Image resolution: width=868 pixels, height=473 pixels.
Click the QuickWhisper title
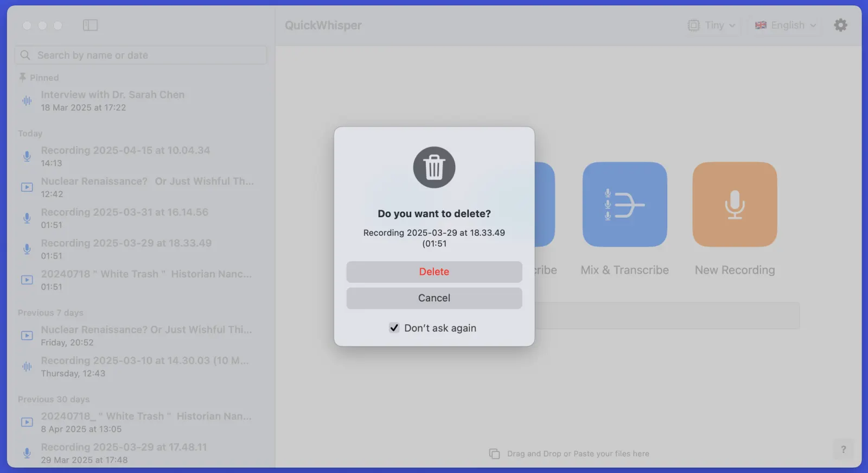click(323, 25)
